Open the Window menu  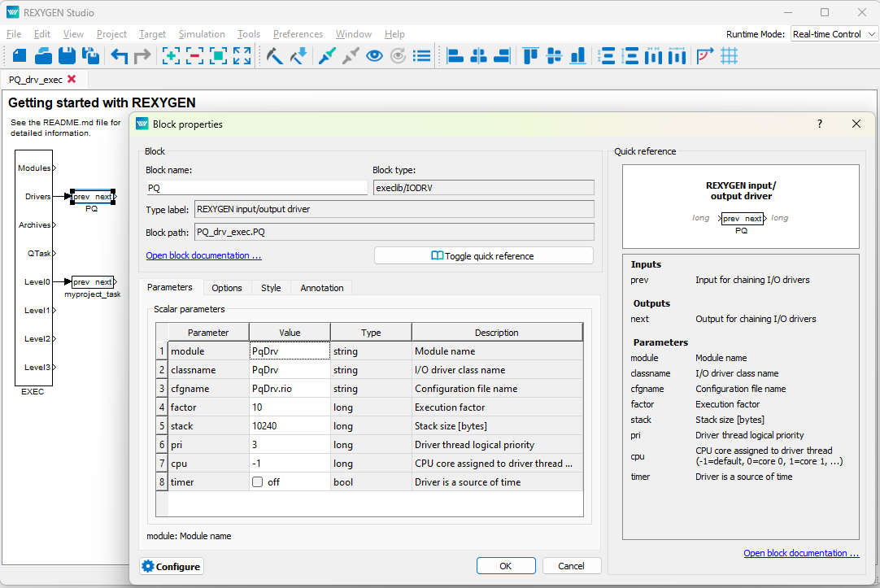(x=354, y=34)
